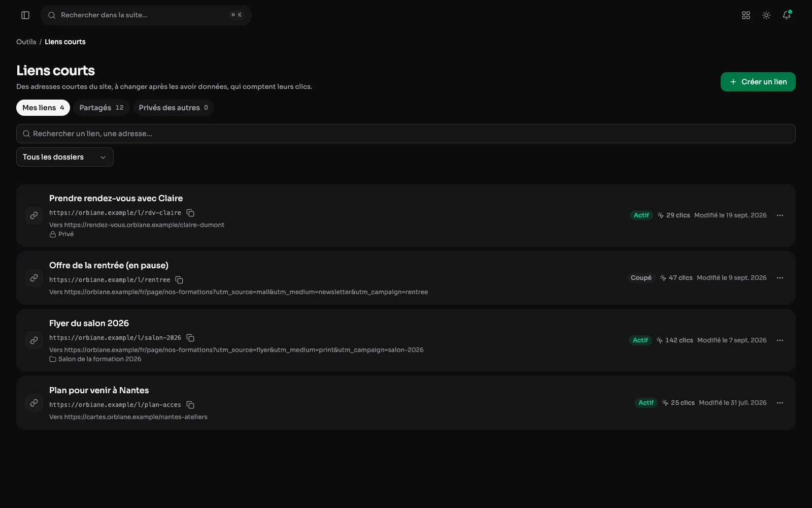Go to Outils breadcrumb
The width and height of the screenshot is (812, 508).
26,42
